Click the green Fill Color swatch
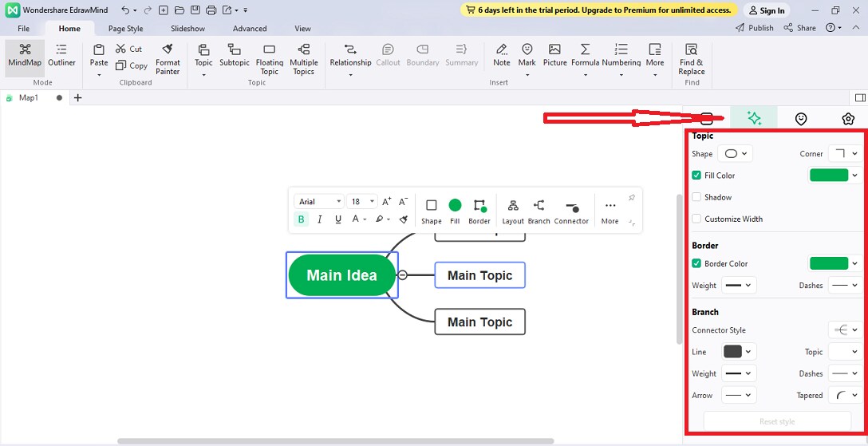This screenshot has width=868, height=446. pos(829,176)
